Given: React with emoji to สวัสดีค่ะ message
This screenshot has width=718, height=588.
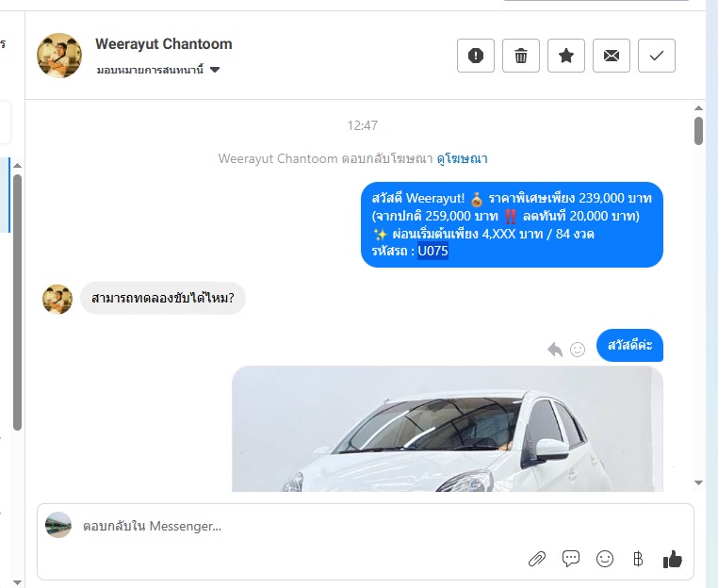Looking at the screenshot, I should [578, 350].
